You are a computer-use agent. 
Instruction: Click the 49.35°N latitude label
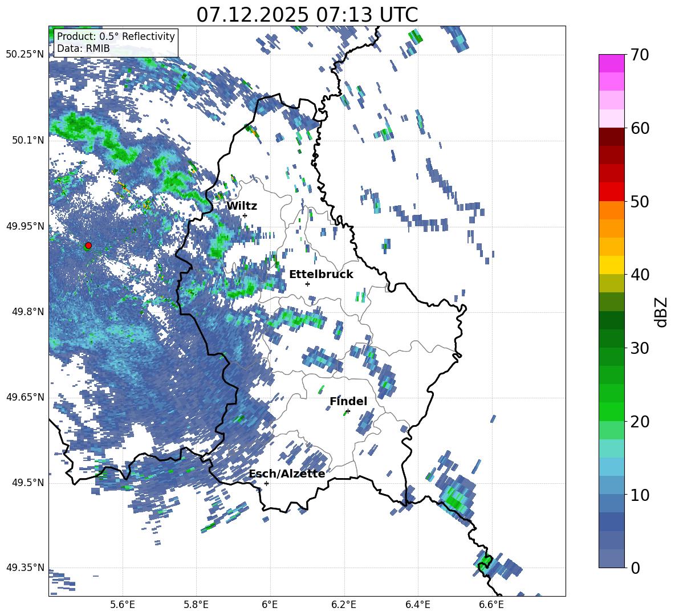coord(25,568)
